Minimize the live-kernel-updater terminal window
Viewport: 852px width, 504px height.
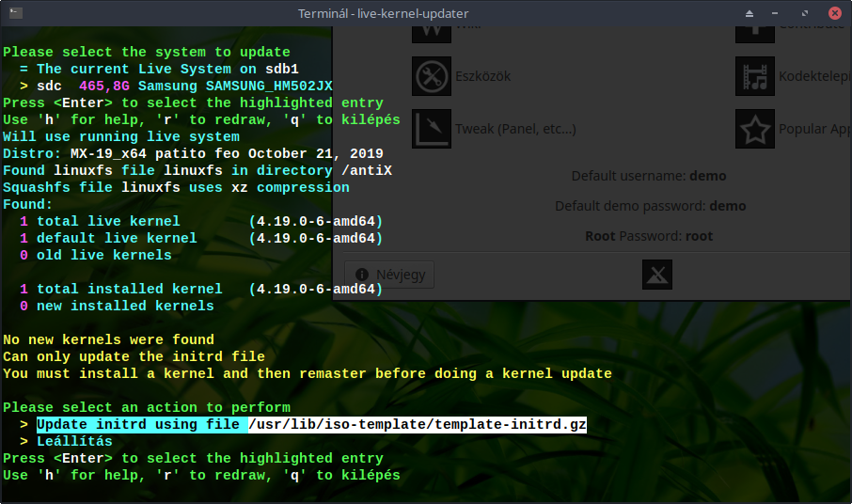click(775, 13)
